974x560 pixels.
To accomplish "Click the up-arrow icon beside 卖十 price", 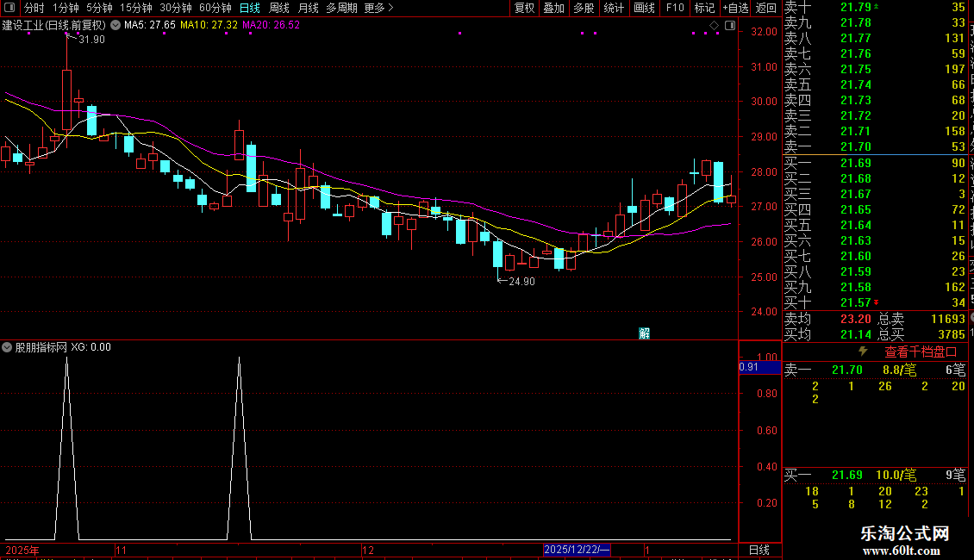I will click(876, 6).
